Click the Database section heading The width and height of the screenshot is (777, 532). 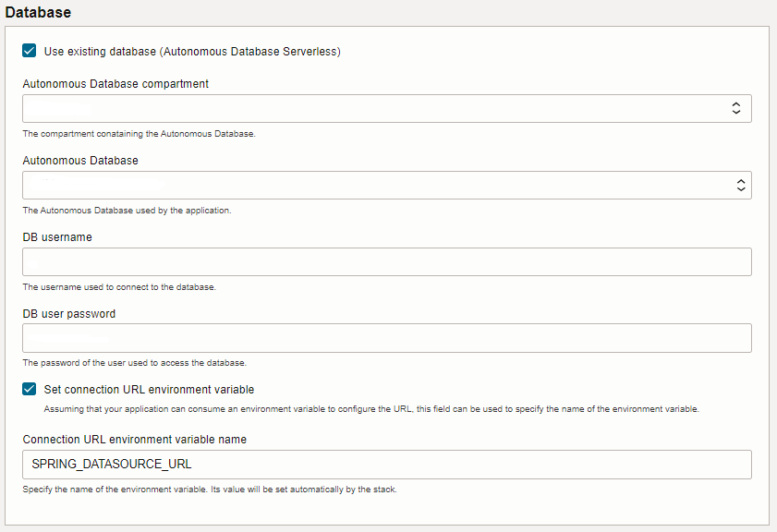(38, 12)
